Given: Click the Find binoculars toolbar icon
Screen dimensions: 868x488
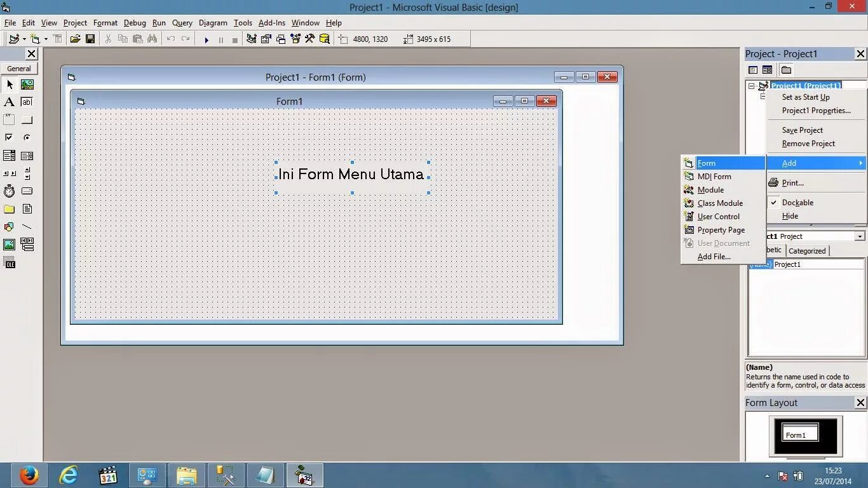Looking at the screenshot, I should [152, 39].
